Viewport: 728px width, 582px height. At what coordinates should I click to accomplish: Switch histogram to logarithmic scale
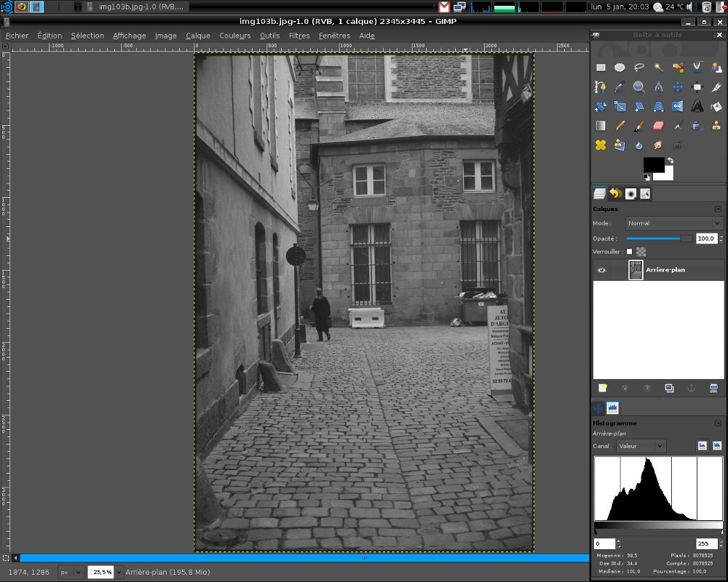(x=717, y=445)
